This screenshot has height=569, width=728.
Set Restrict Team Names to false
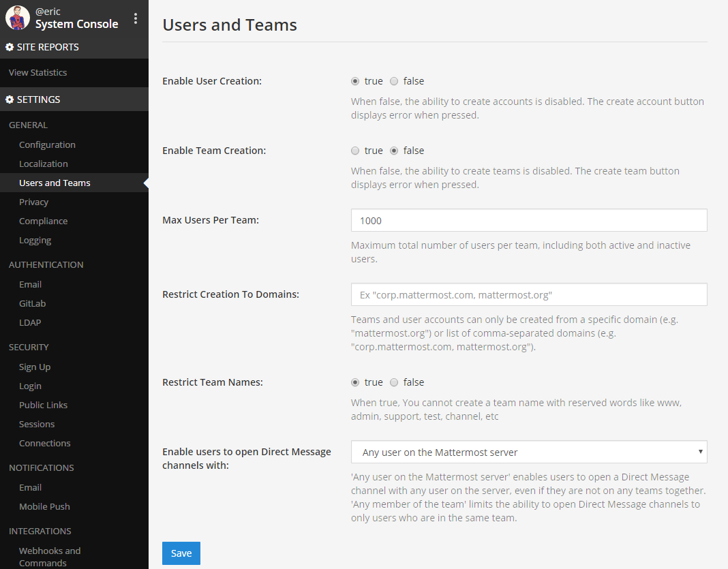[394, 382]
